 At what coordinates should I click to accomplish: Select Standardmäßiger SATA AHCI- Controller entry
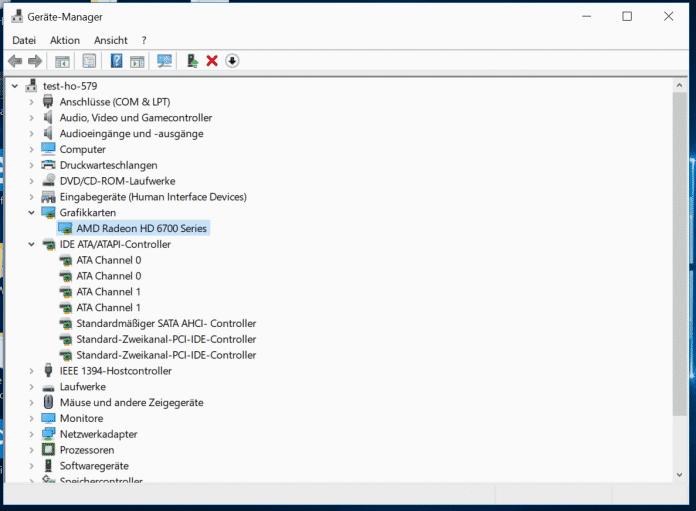[166, 324]
